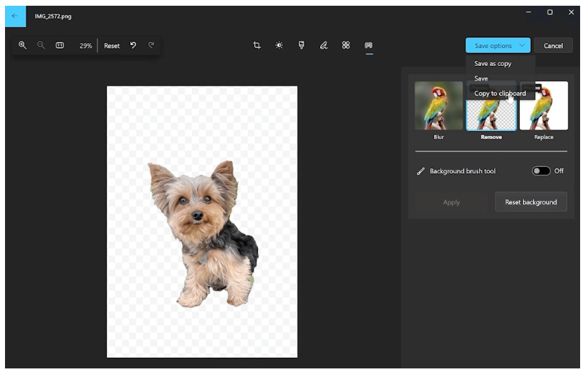588x372 pixels.
Task: Click the Cancel button
Action: point(553,45)
